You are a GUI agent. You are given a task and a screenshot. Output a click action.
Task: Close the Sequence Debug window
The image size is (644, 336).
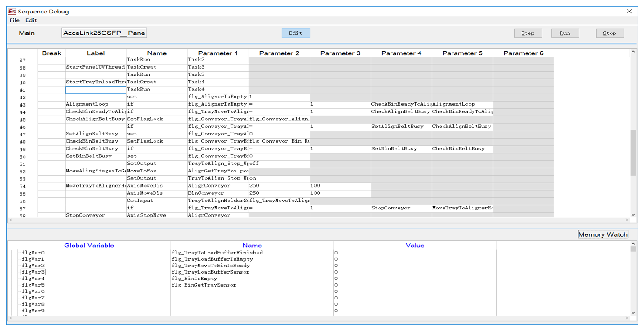629,12
